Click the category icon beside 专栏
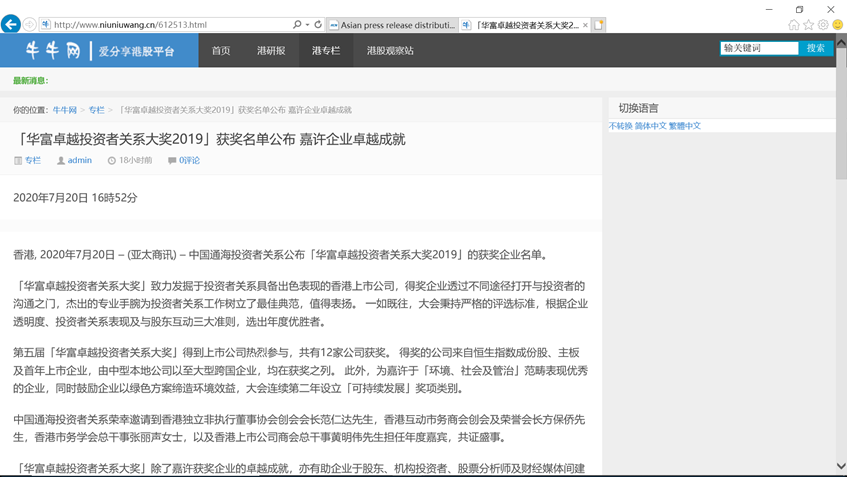 18,160
